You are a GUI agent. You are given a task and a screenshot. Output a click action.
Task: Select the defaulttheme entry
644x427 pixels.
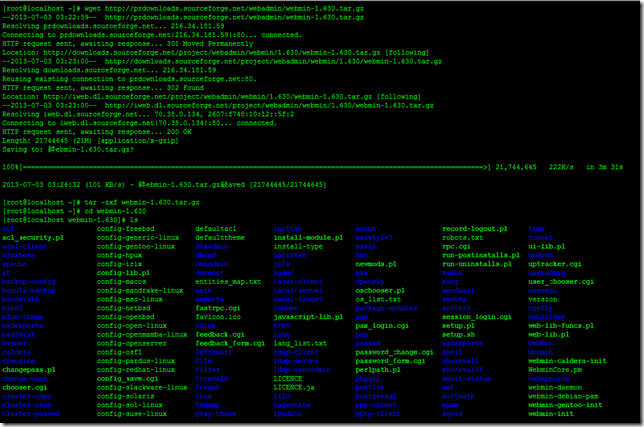pyautogui.click(x=220, y=238)
